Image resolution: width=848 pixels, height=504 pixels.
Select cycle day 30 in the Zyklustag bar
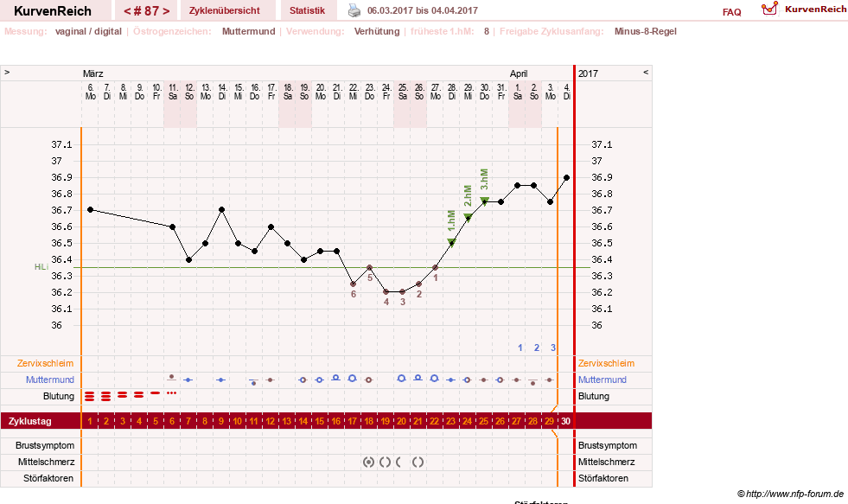565,421
